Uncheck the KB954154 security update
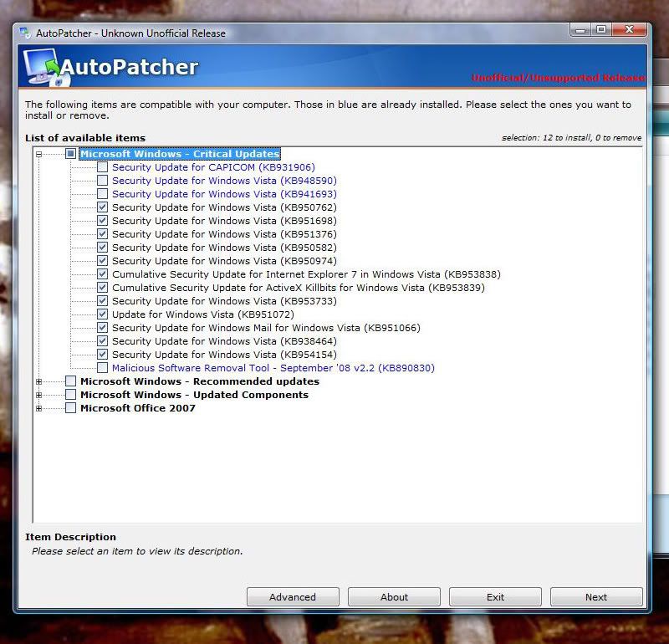Viewport: 669px width, 644px height. tap(102, 355)
